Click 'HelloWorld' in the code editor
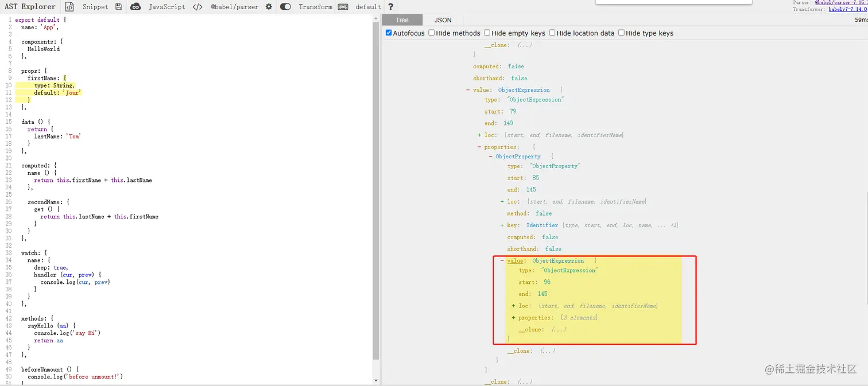Screen dimensions: 868x386 44,49
